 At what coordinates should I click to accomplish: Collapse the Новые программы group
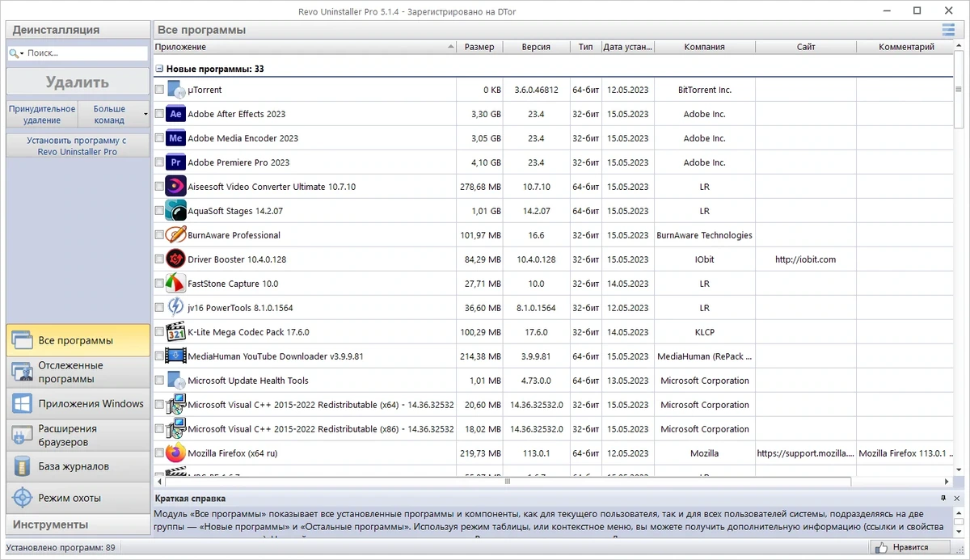(x=159, y=69)
